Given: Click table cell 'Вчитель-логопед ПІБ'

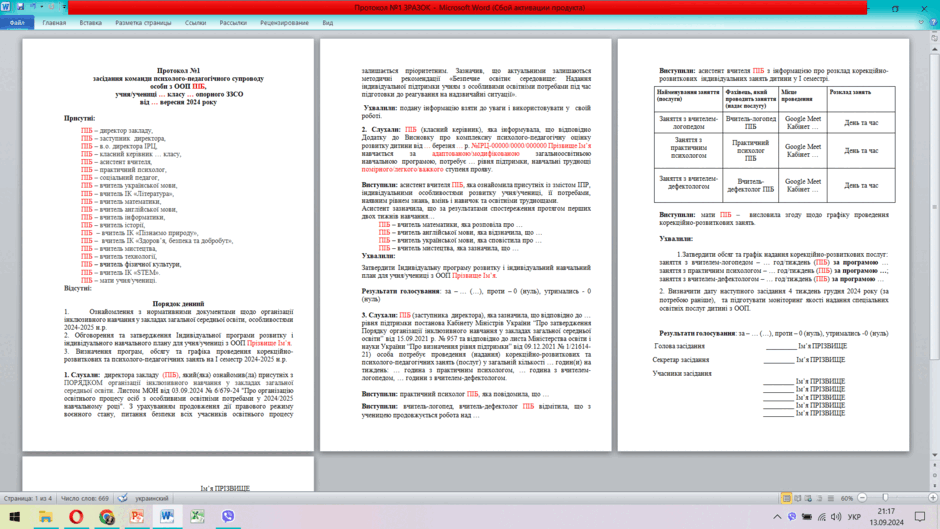Looking at the screenshot, I should pyautogui.click(x=750, y=123).
